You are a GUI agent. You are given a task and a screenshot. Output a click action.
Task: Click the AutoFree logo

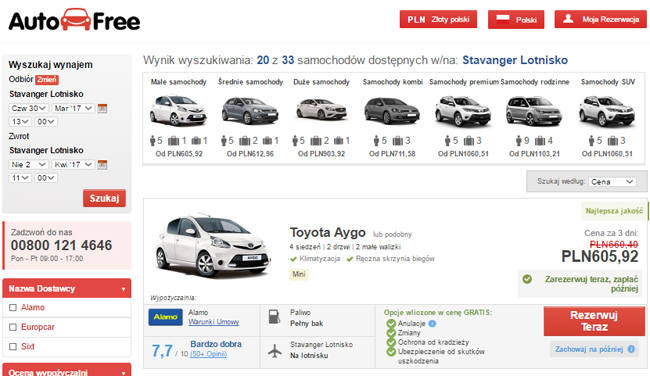[74, 20]
